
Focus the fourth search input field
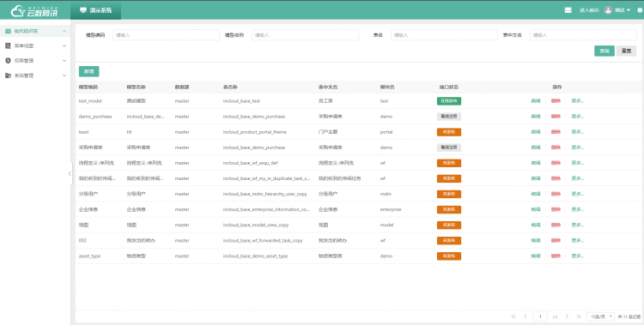coord(583,35)
